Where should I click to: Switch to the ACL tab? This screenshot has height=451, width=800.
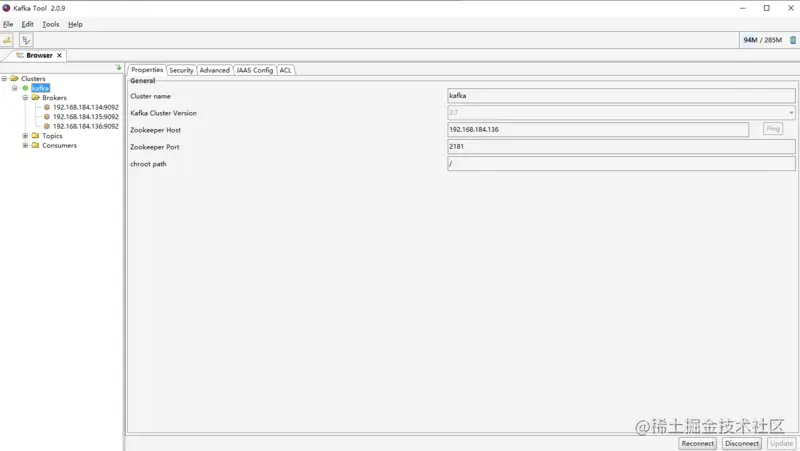tap(286, 70)
